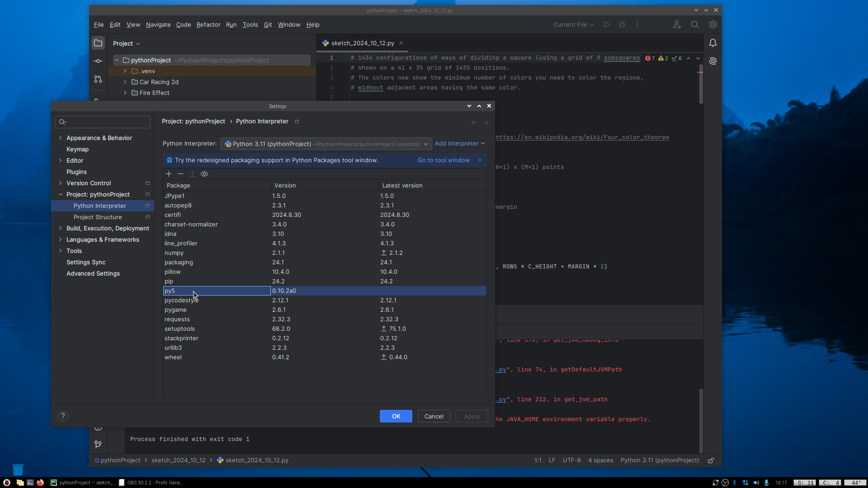Image resolution: width=868 pixels, height=488 pixels.
Task: Click the install package plus icon
Action: tap(169, 174)
